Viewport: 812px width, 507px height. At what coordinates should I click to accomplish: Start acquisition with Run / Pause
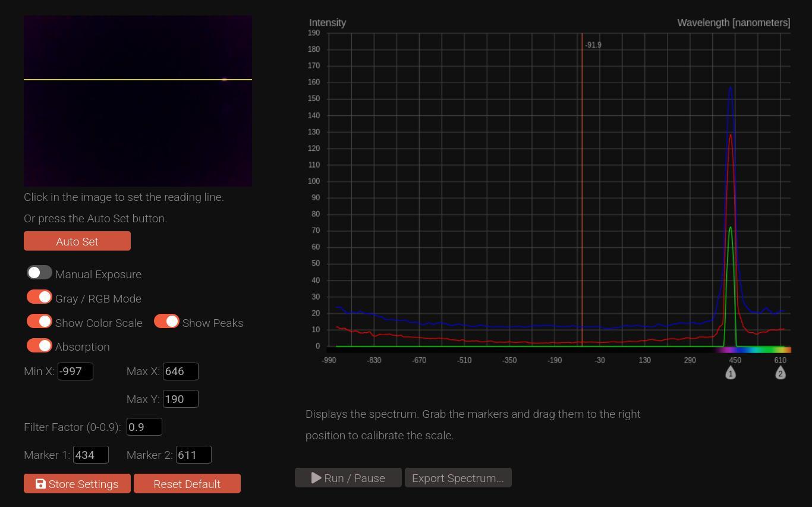click(348, 478)
